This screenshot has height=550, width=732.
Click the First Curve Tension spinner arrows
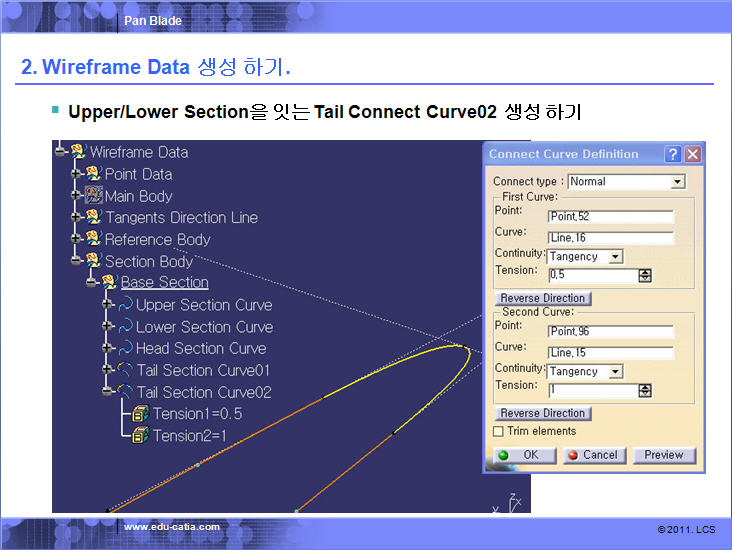coord(645,276)
